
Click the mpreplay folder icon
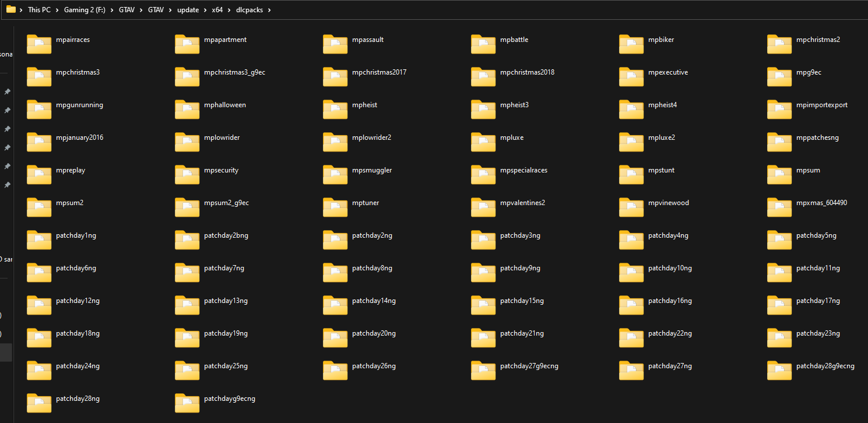(39, 174)
